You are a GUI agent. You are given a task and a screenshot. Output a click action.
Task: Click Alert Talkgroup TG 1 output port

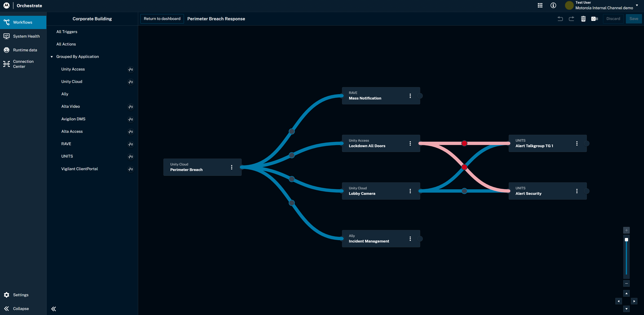pos(587,143)
